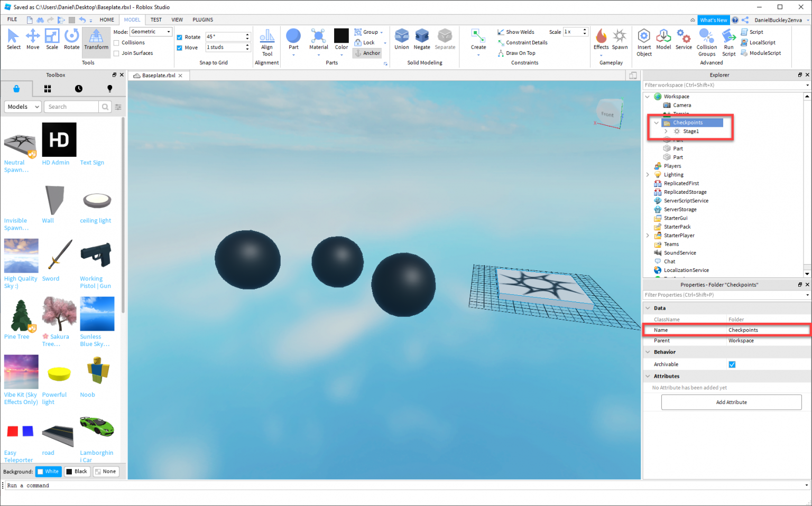Toggle the Join Surfaces checkbox
Viewport: 812px width, 506px height.
tap(117, 53)
